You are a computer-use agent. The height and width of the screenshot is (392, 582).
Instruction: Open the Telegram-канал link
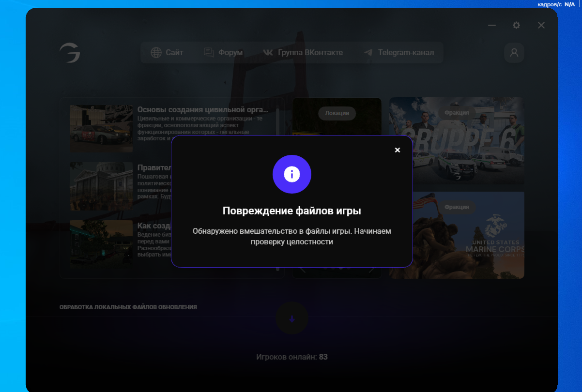(406, 53)
